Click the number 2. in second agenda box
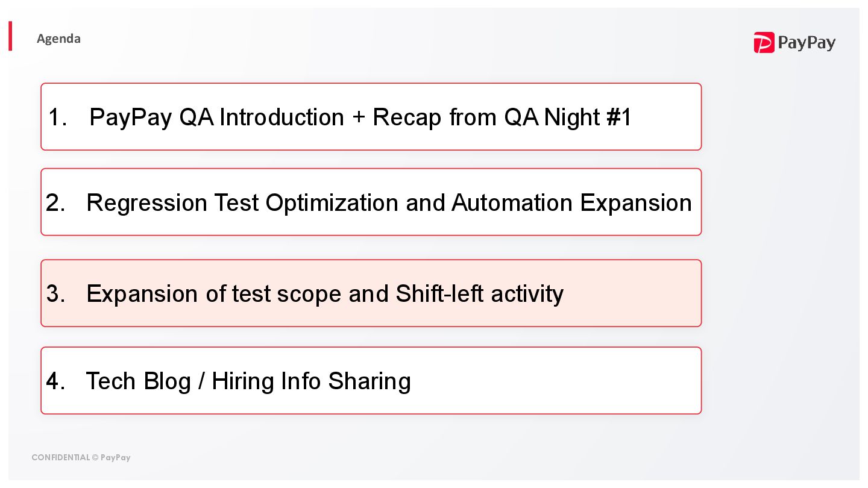 (x=55, y=202)
